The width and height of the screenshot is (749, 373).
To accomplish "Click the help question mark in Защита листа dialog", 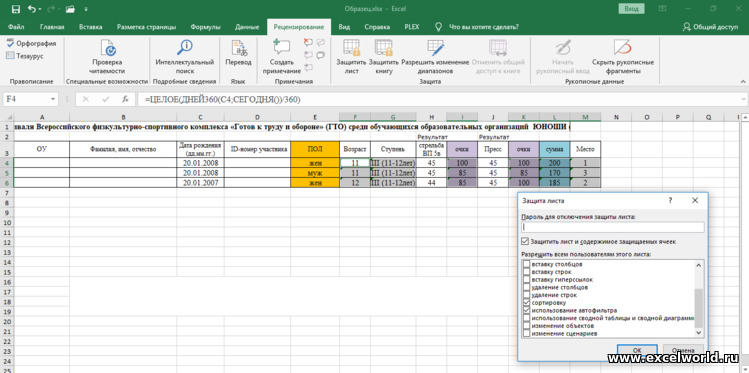I will pyautogui.click(x=670, y=201).
